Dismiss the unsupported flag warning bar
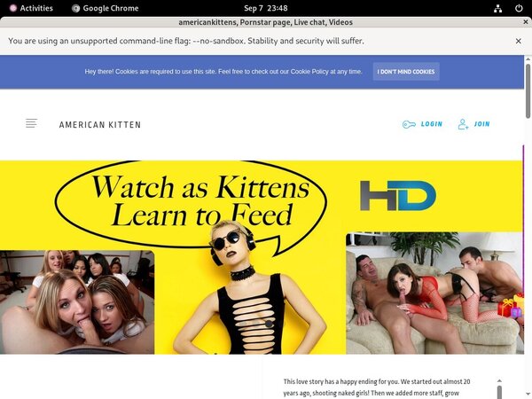This screenshot has height=399, width=532. point(519,41)
